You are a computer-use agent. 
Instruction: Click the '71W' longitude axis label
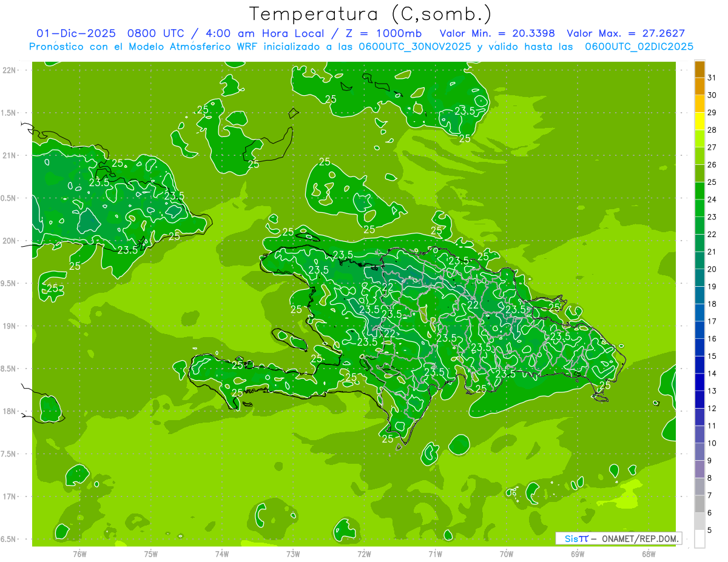pyautogui.click(x=435, y=554)
